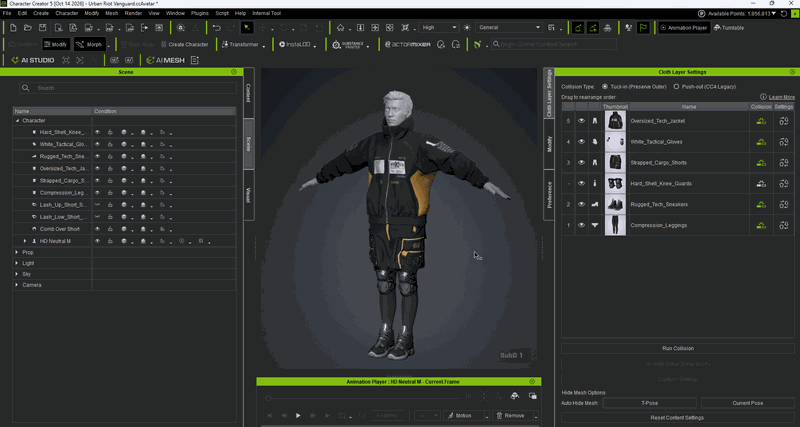Open the Render menu
The image size is (800, 427).
pyautogui.click(x=133, y=13)
